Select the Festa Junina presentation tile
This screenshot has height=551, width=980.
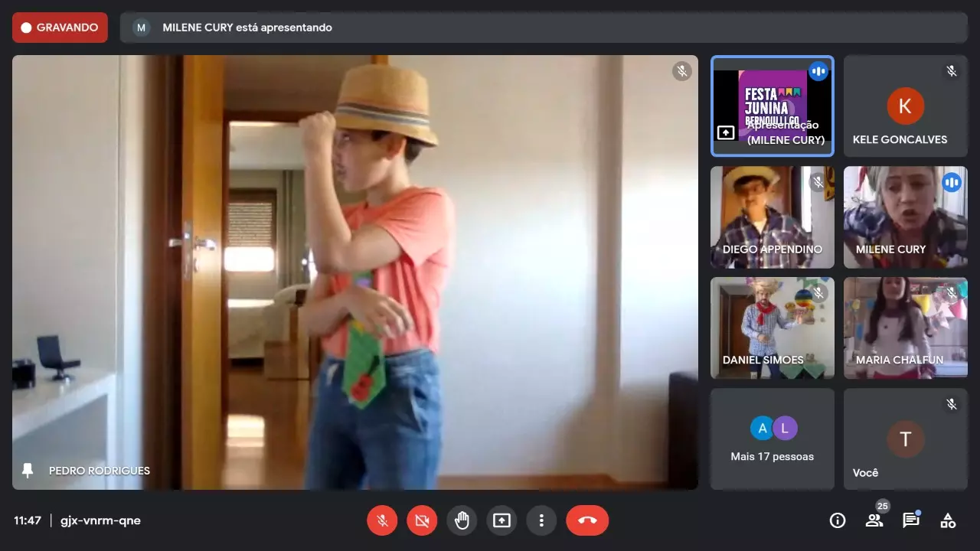coord(772,106)
